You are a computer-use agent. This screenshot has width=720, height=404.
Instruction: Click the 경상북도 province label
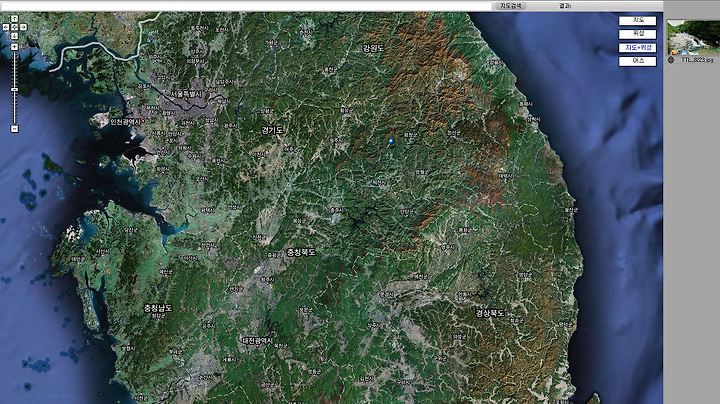[x=489, y=313]
